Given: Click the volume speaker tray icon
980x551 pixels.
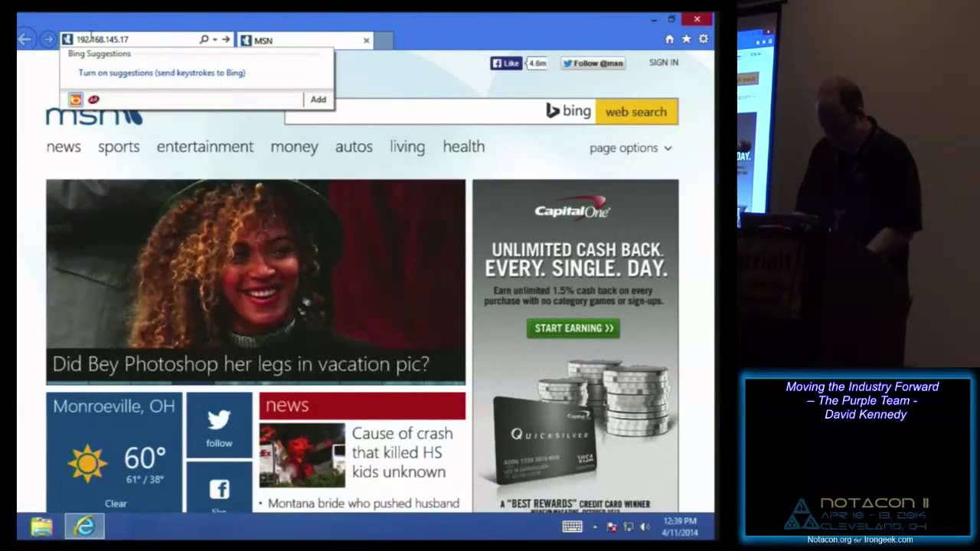Looking at the screenshot, I should coord(645,527).
